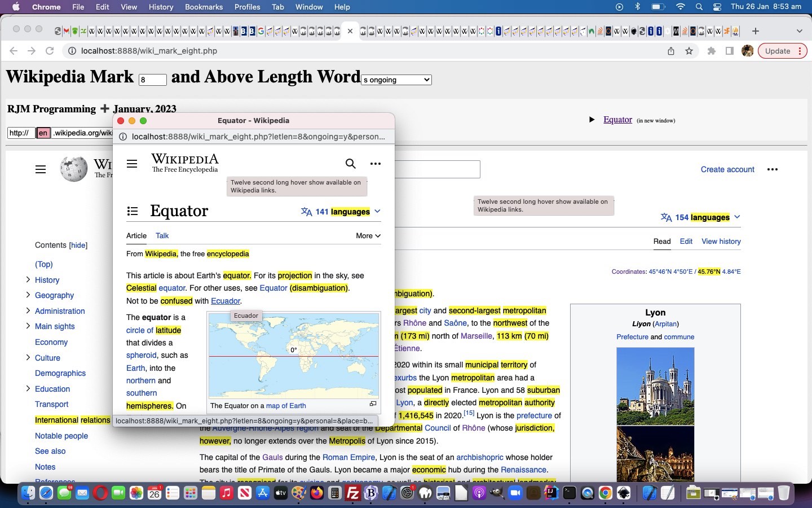Select the Read tab on Lyon page
The height and width of the screenshot is (508, 812).
662,241
